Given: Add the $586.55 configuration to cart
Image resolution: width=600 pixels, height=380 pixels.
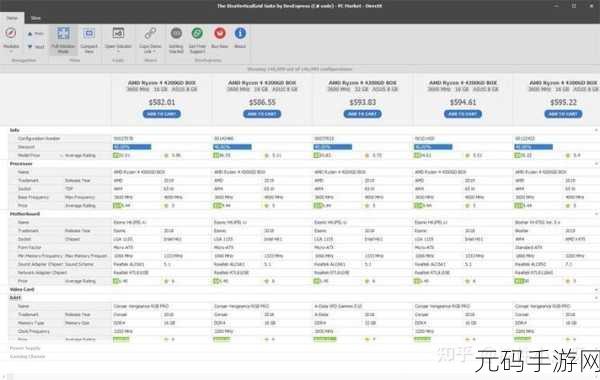Looking at the screenshot, I should click(262, 114).
